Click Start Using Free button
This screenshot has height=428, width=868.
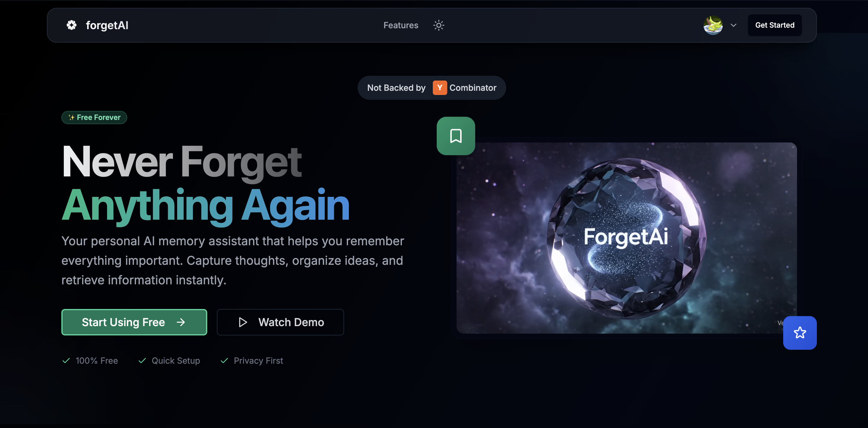[x=134, y=322]
